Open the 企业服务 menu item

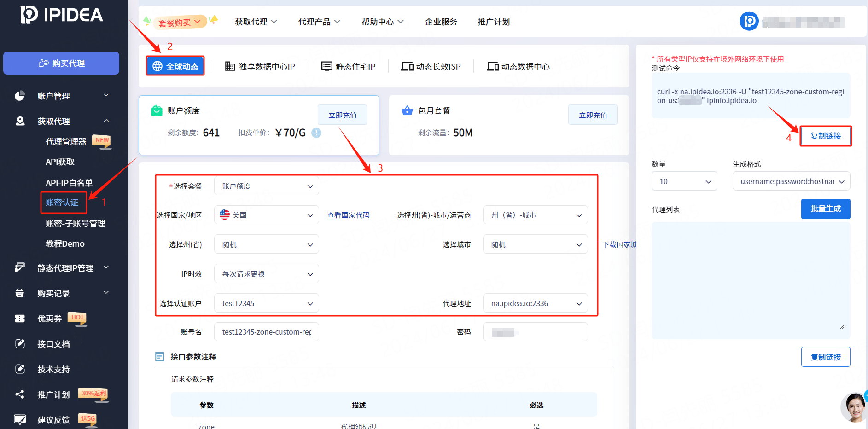441,22
